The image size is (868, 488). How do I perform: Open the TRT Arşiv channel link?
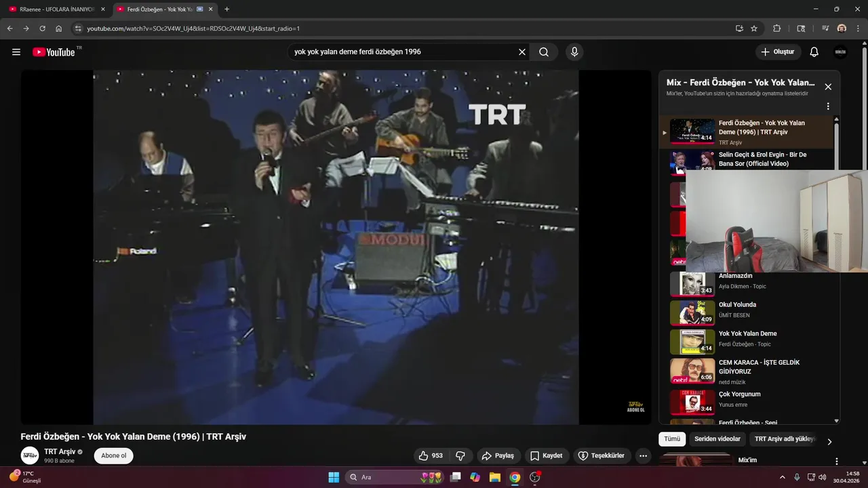[x=60, y=451]
